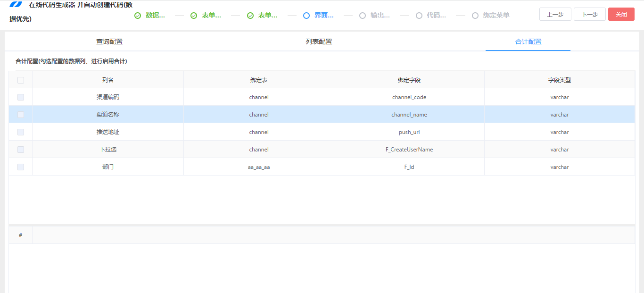Image resolution: width=644 pixels, height=293 pixels.
Task: Click the 绑定菜单 step circle icon
Action: [475, 15]
